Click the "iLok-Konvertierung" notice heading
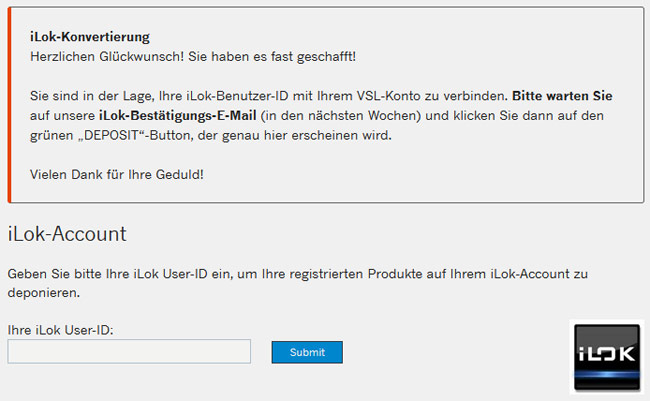 pyautogui.click(x=90, y=37)
